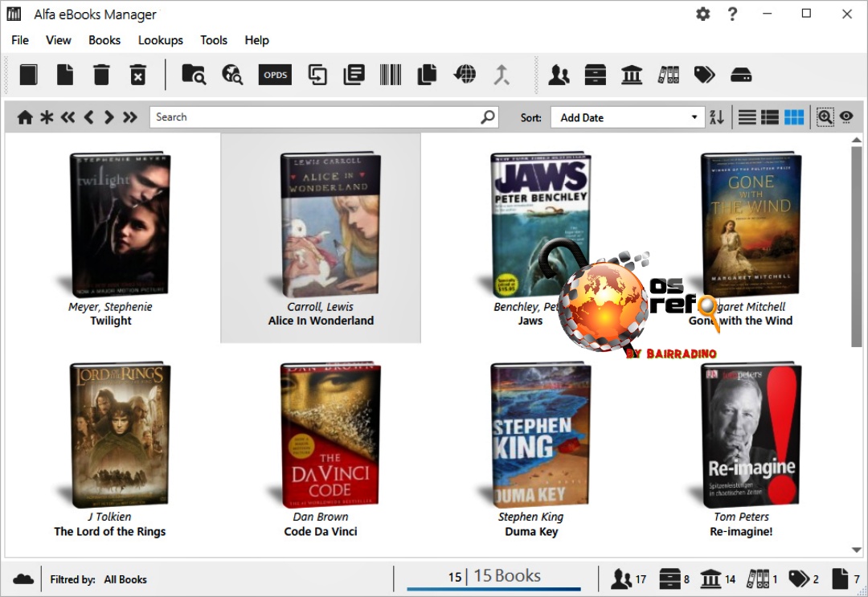Open the Add Date sort dropdown
This screenshot has height=597, width=868.
click(627, 117)
